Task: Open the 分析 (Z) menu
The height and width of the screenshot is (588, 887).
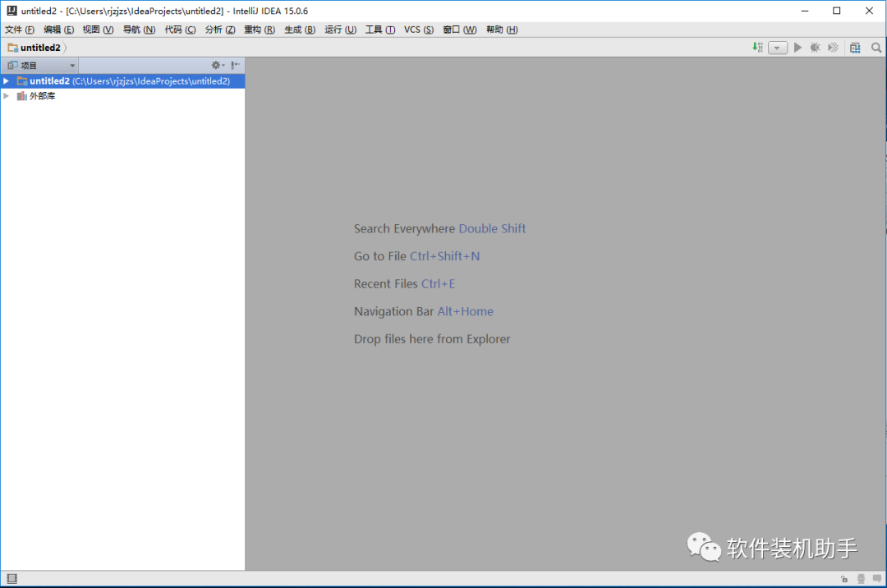Action: 220,30
